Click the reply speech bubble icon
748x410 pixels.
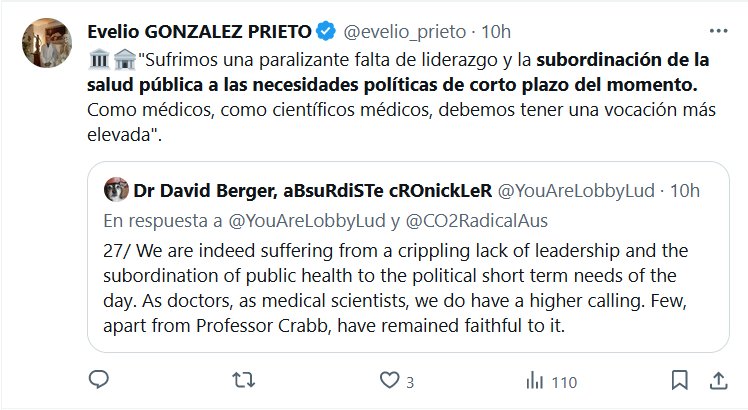(x=98, y=381)
